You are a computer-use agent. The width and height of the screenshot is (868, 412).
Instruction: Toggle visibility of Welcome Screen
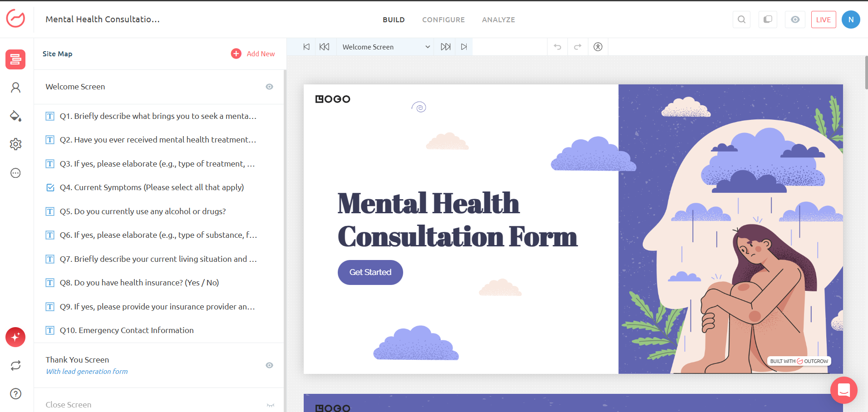[x=269, y=87]
